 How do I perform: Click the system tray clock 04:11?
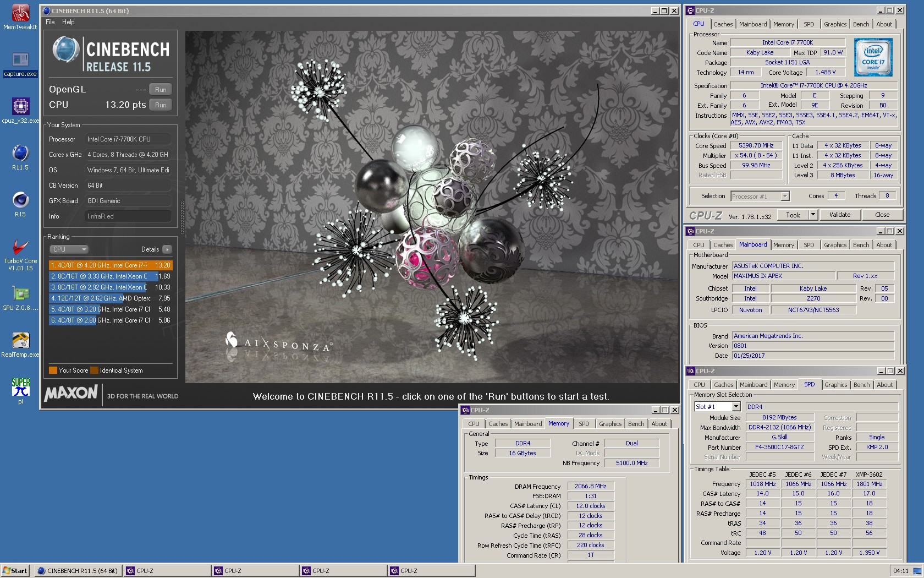click(x=900, y=571)
